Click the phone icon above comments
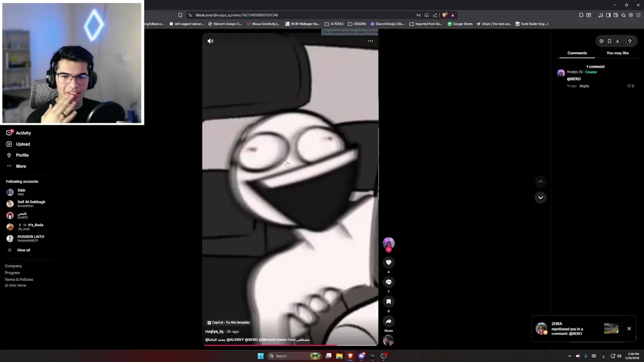This screenshot has width=644, height=362. coord(609,41)
